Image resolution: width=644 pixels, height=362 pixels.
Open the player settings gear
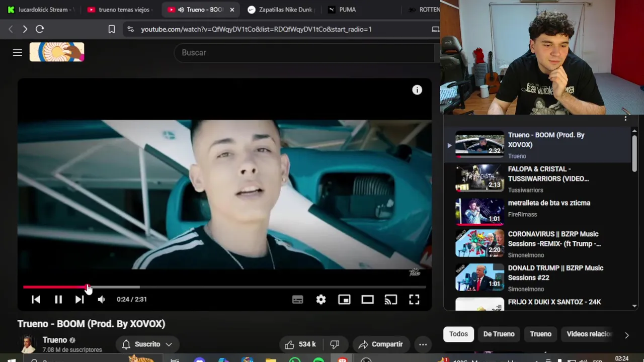(321, 300)
